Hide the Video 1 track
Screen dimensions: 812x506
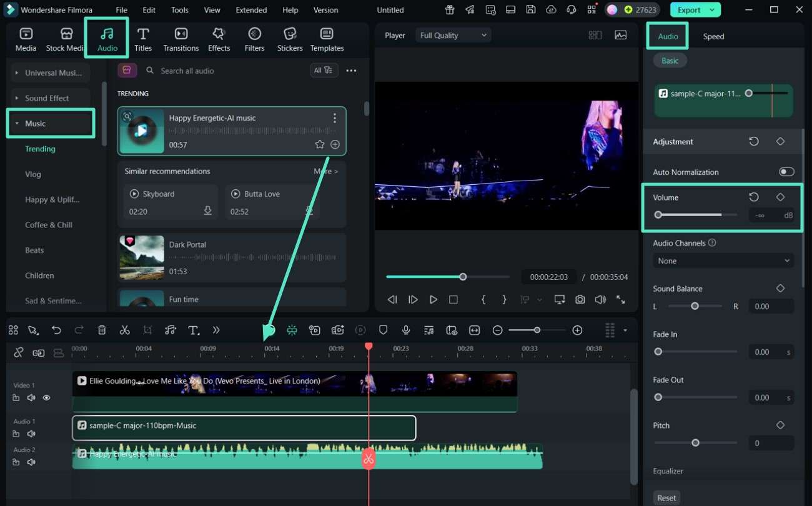point(46,398)
